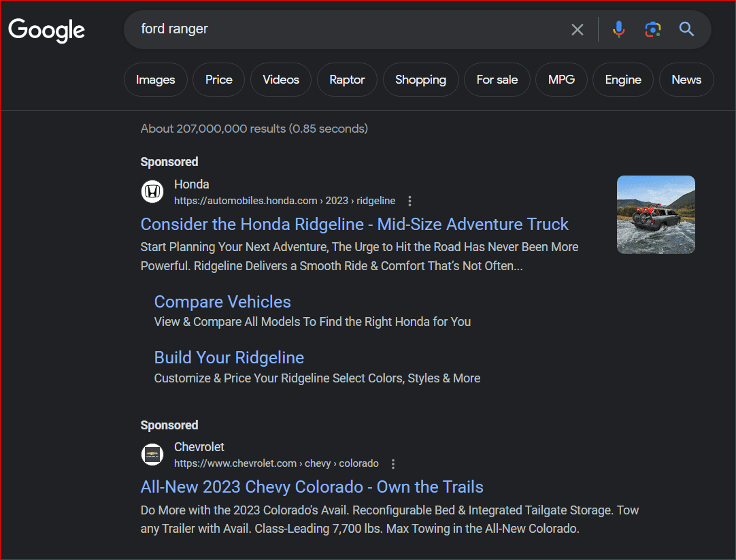The width and height of the screenshot is (736, 560).
Task: Select the For sale filter chip
Action: 497,80
